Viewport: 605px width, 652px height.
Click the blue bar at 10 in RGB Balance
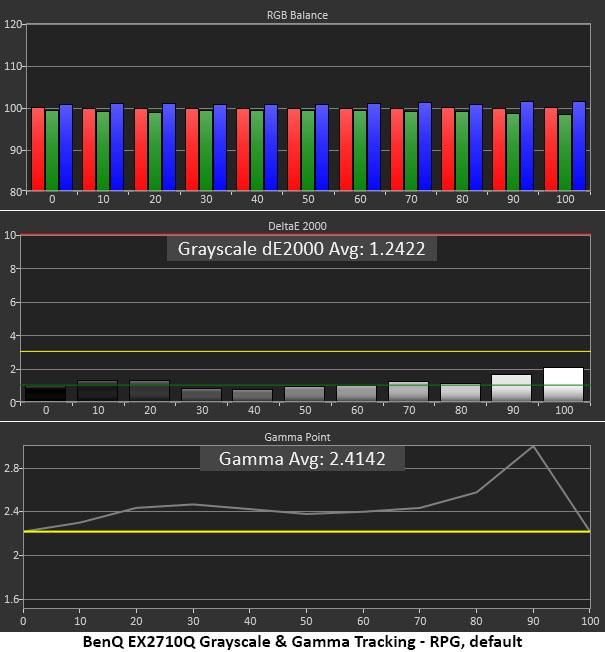tap(117, 147)
